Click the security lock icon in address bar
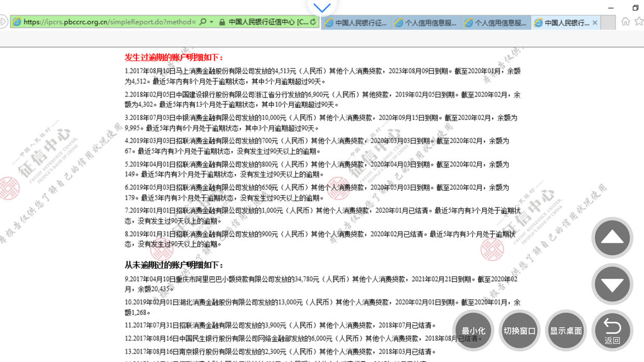The width and height of the screenshot is (644, 362). pos(222,22)
